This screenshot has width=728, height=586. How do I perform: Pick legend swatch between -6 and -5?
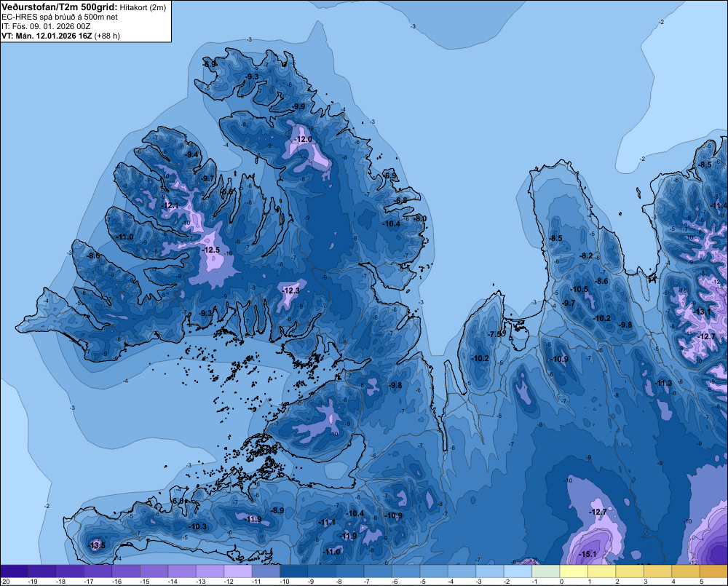coord(405,571)
